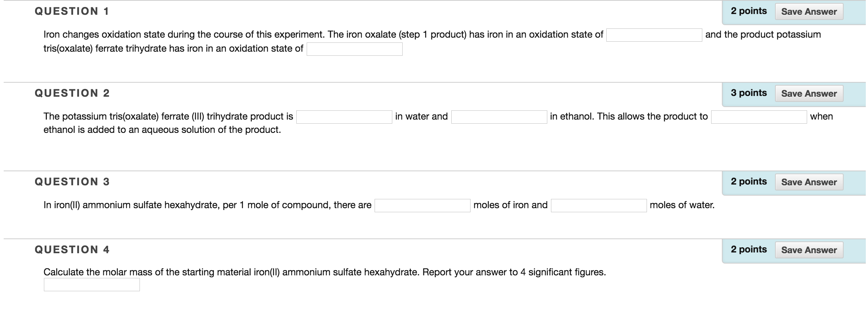Click the '3 points' label for Question 2

tap(749, 93)
